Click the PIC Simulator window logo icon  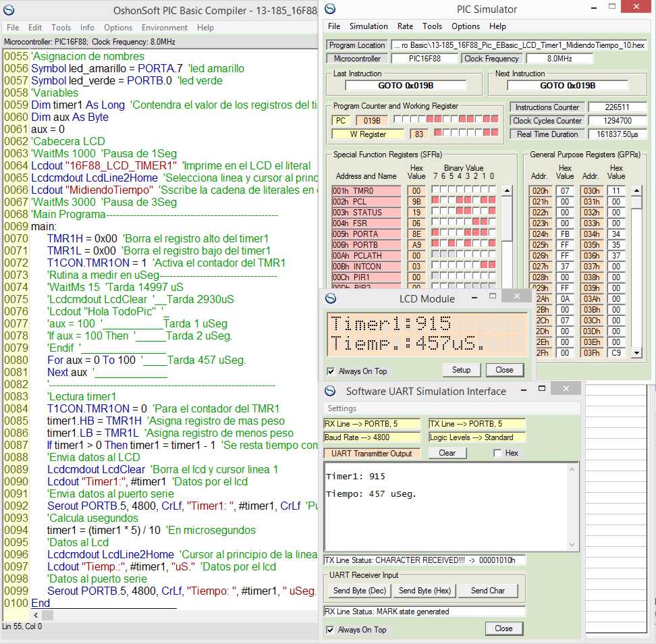pos(330,8)
